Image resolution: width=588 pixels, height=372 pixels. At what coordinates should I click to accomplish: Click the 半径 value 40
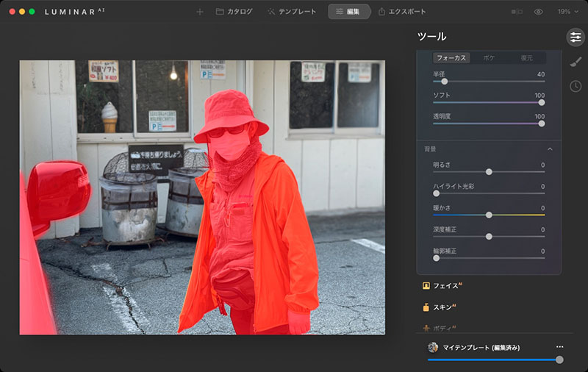pyautogui.click(x=541, y=74)
